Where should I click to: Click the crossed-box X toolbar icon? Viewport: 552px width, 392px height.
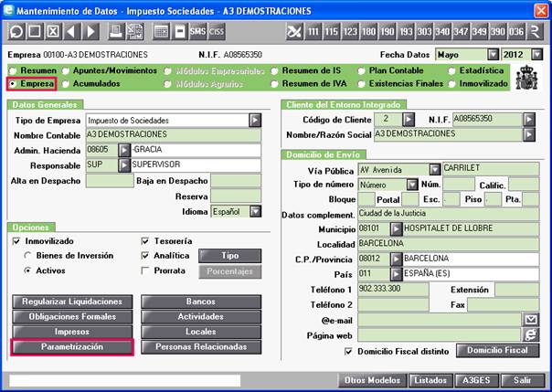[53, 32]
